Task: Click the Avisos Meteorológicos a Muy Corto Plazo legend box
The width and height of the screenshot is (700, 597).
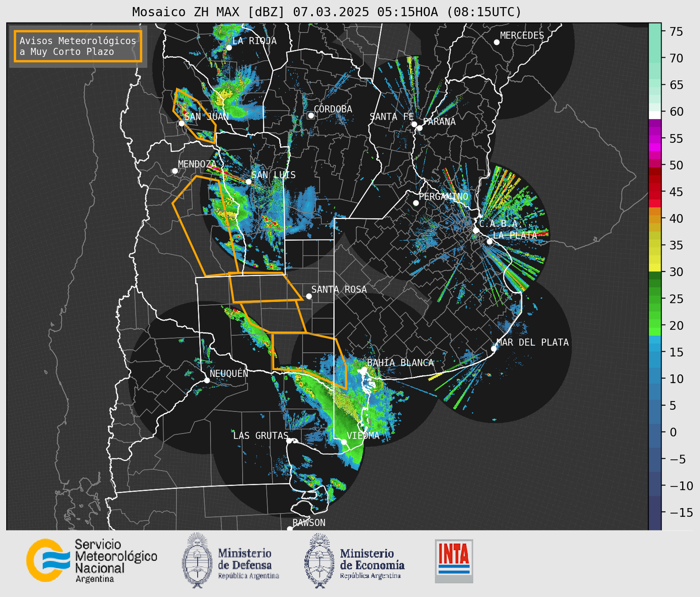Action: click(78, 46)
